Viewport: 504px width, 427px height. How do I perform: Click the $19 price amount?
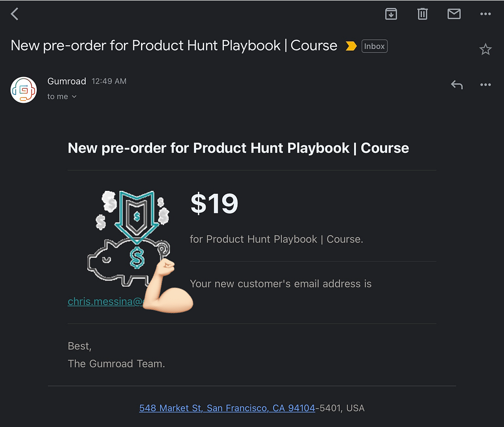214,203
